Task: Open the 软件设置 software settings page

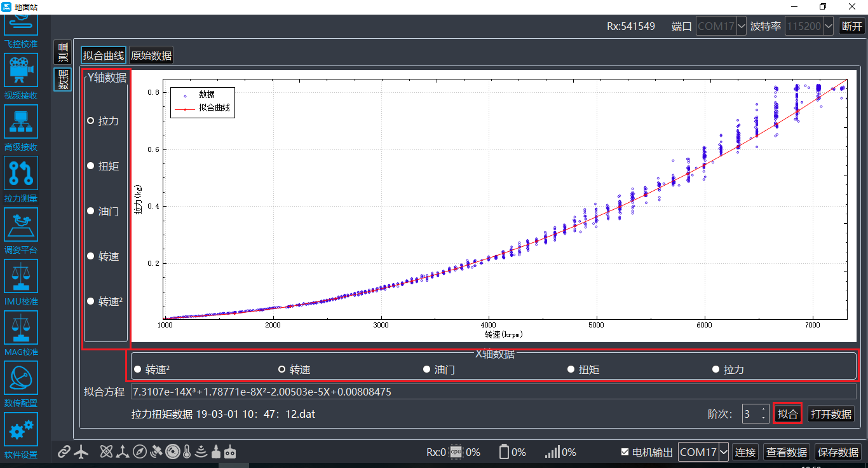Action: pos(21,436)
